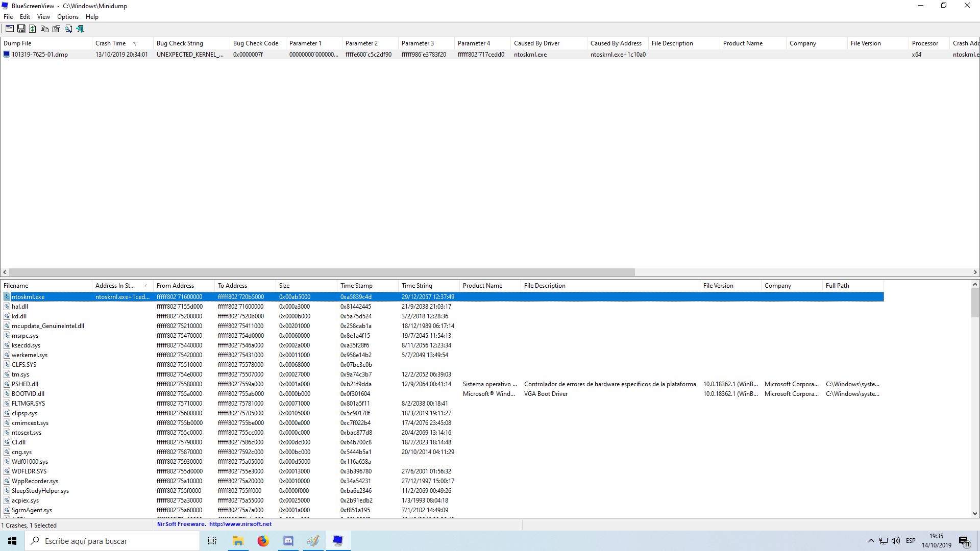The image size is (980, 551).
Task: Click the Exit door toolbar icon
Action: (80, 29)
